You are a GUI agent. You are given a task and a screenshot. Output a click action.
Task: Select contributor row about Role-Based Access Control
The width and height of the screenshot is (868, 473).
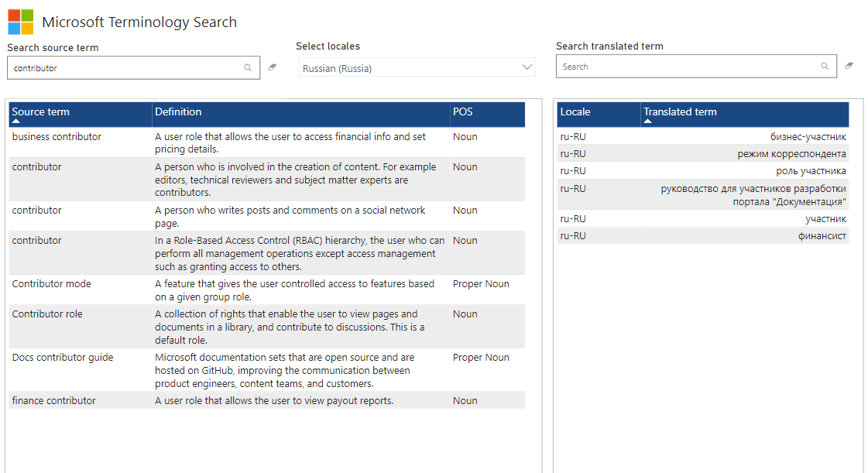37,241
